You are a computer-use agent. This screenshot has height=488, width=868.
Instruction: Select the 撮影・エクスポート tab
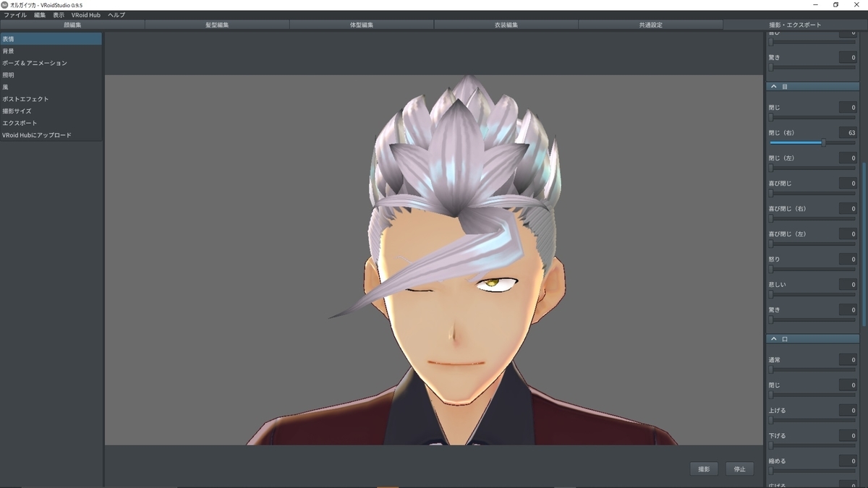[x=796, y=25]
